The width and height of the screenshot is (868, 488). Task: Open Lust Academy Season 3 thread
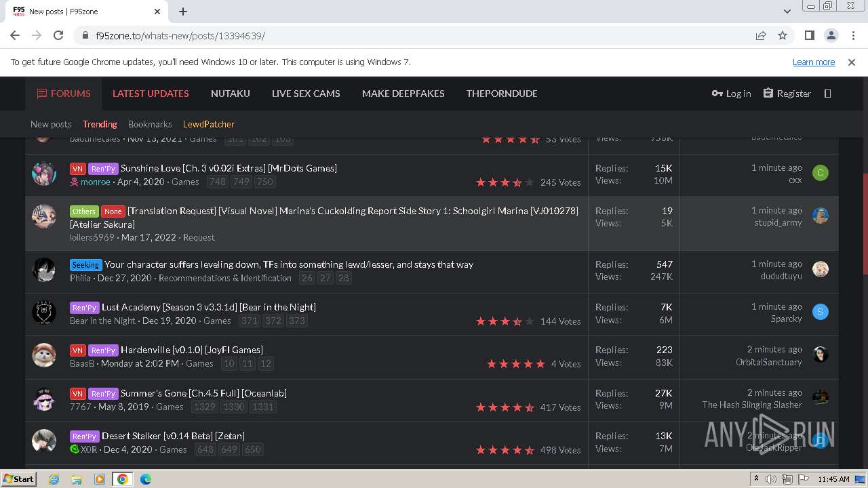(x=209, y=307)
